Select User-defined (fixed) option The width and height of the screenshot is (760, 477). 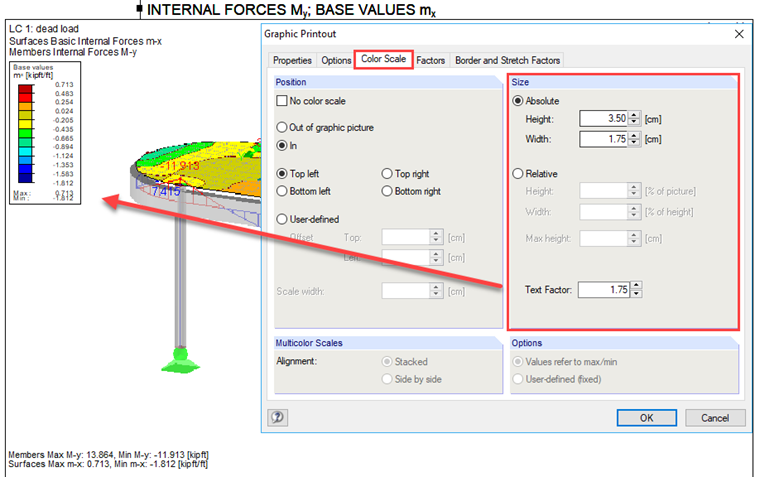tap(518, 379)
